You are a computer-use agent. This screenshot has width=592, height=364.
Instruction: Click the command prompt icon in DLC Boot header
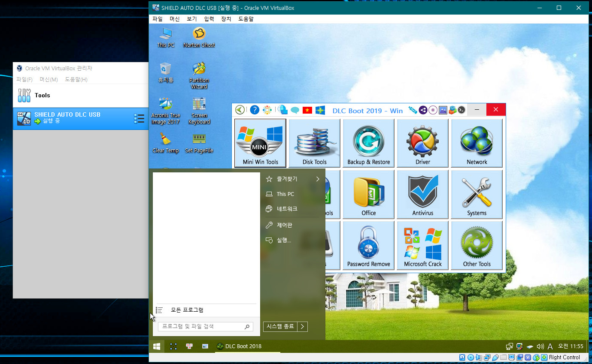(461, 110)
